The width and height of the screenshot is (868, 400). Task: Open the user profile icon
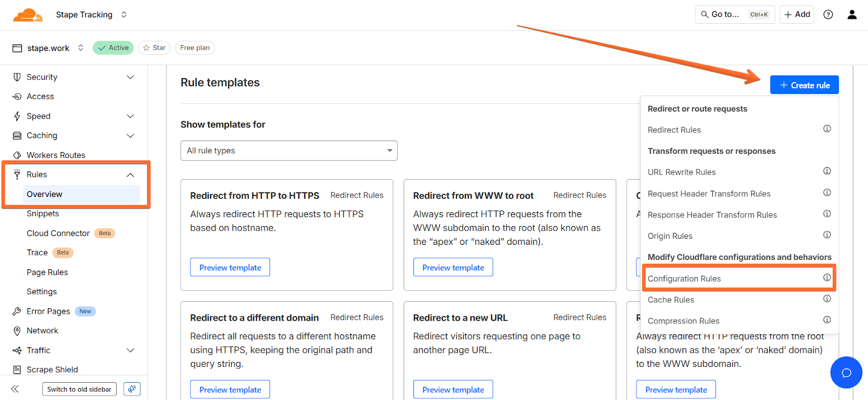pos(852,15)
